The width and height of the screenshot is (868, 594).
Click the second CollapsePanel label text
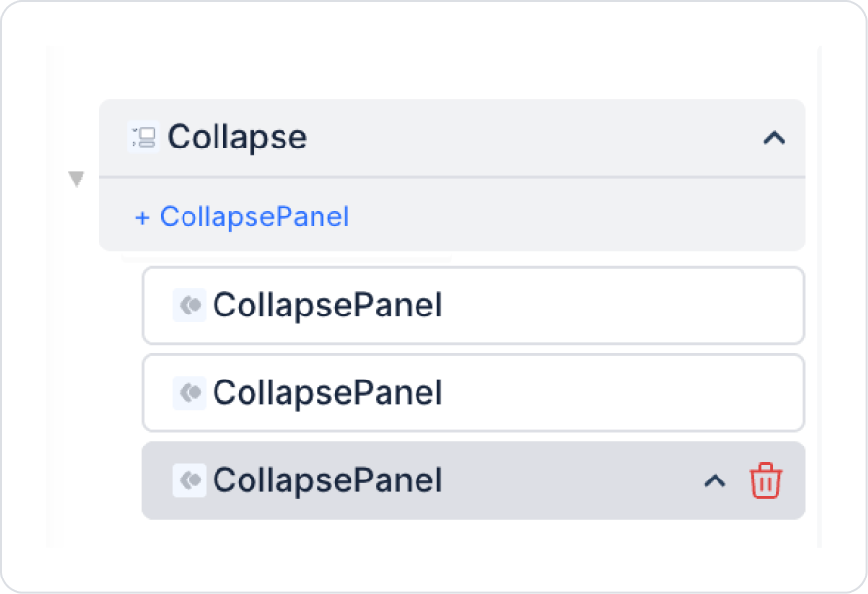tap(327, 393)
